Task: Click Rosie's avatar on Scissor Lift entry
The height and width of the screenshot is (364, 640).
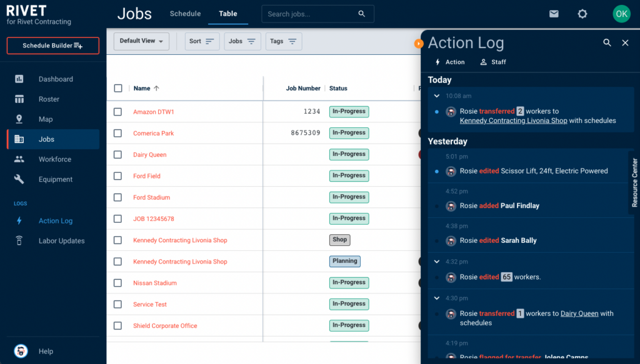Action: point(451,171)
